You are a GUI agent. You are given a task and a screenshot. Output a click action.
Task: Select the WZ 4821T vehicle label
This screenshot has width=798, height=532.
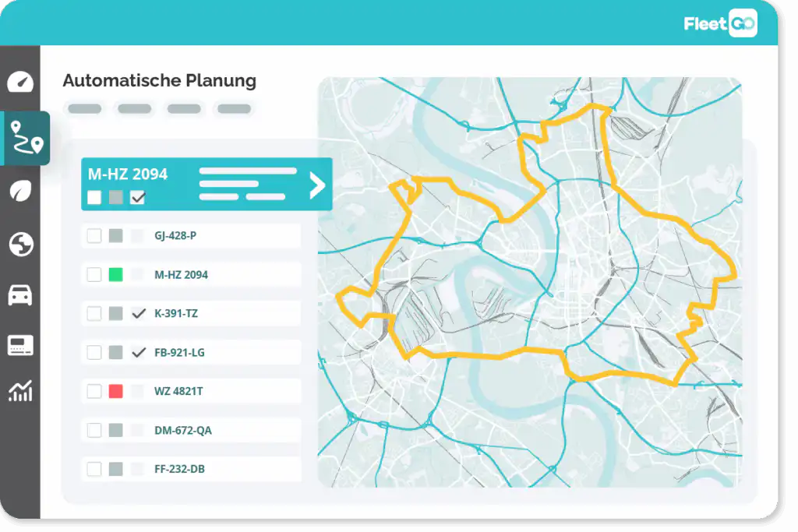point(178,391)
